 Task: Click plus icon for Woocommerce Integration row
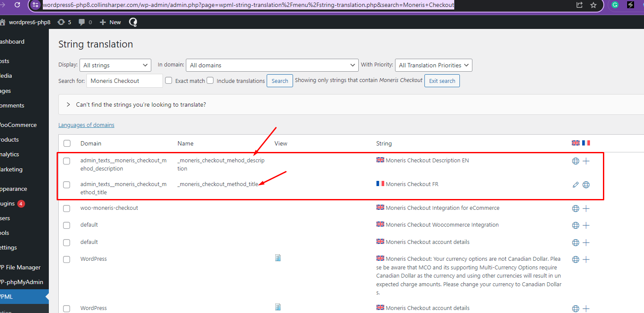(x=586, y=225)
